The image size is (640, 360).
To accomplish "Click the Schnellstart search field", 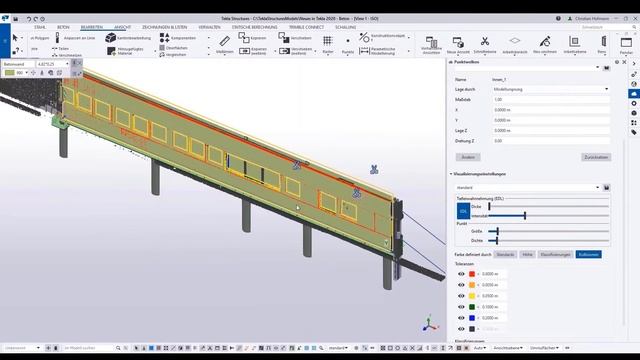I will point(607,27).
